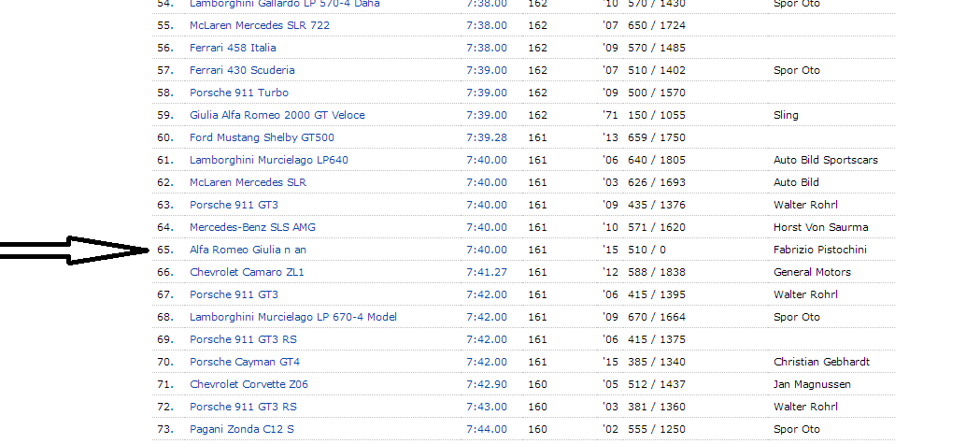The height and width of the screenshot is (444, 980).
Task: Open Giulia Alfa Romeo 2000 GT Veloce link
Action: 277,116
